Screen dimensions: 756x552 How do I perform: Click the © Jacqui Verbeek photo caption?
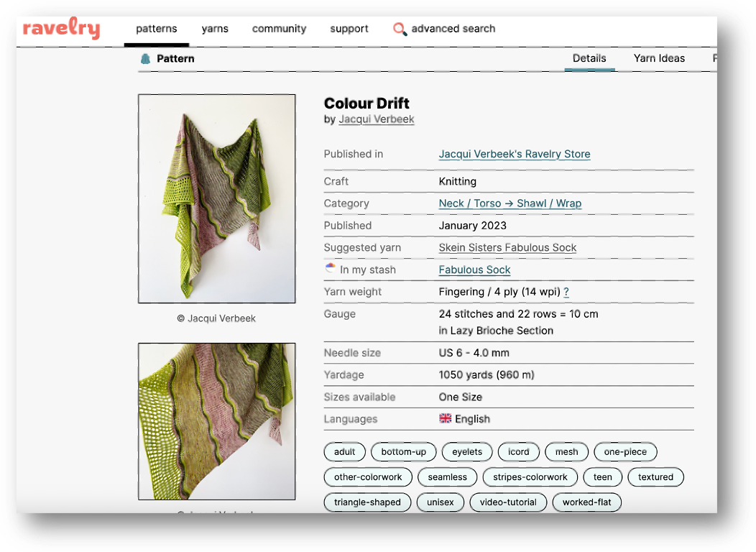(216, 318)
